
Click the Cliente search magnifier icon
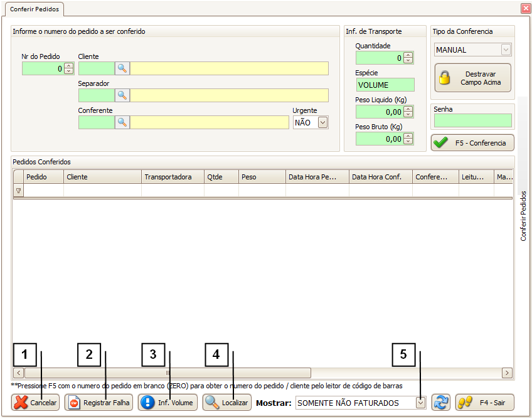click(122, 68)
